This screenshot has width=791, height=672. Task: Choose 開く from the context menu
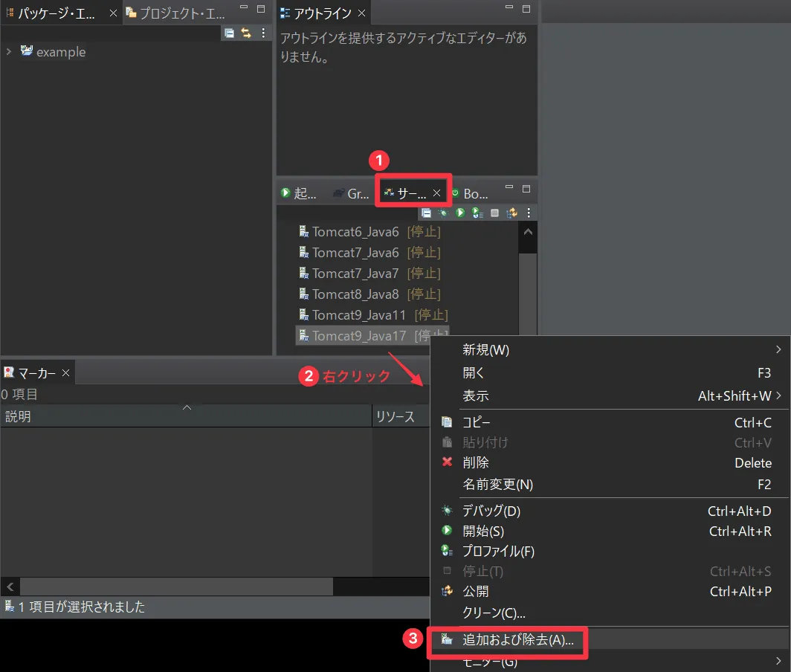click(610, 373)
